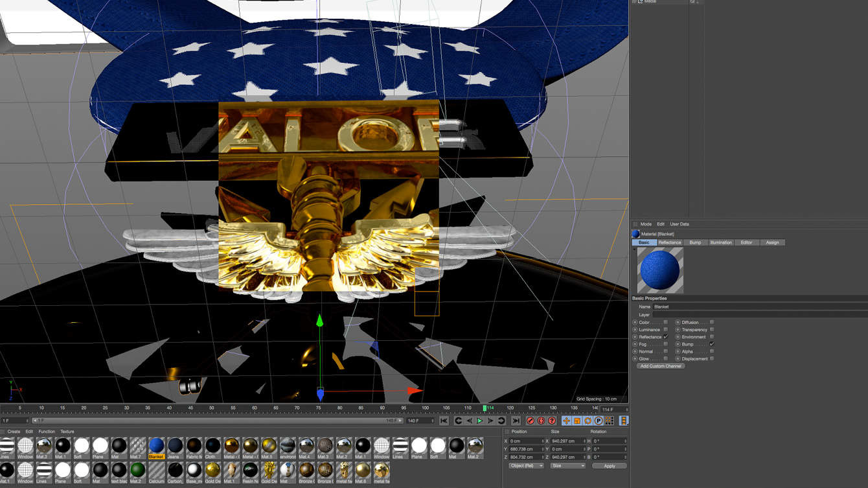Click the Rotation H value stepper

tap(625, 441)
